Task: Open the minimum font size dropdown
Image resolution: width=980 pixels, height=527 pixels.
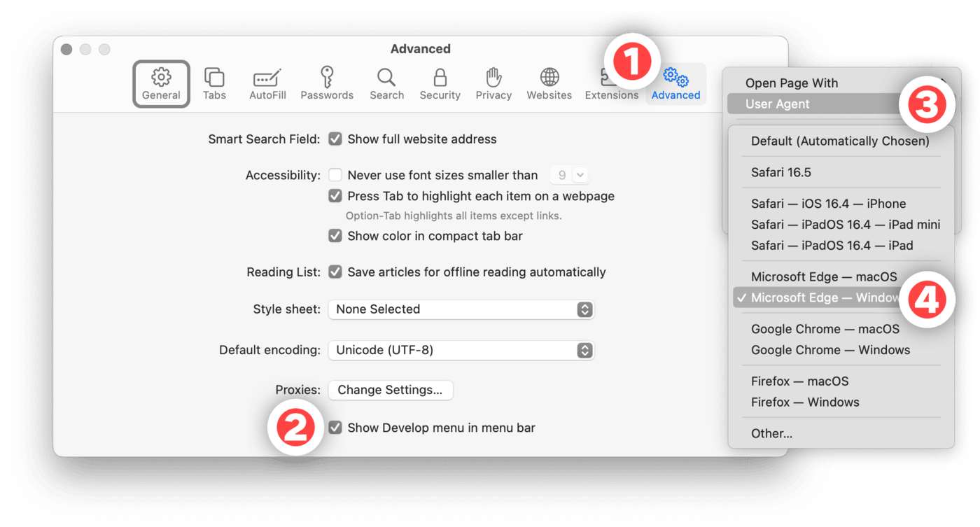Action: click(569, 175)
